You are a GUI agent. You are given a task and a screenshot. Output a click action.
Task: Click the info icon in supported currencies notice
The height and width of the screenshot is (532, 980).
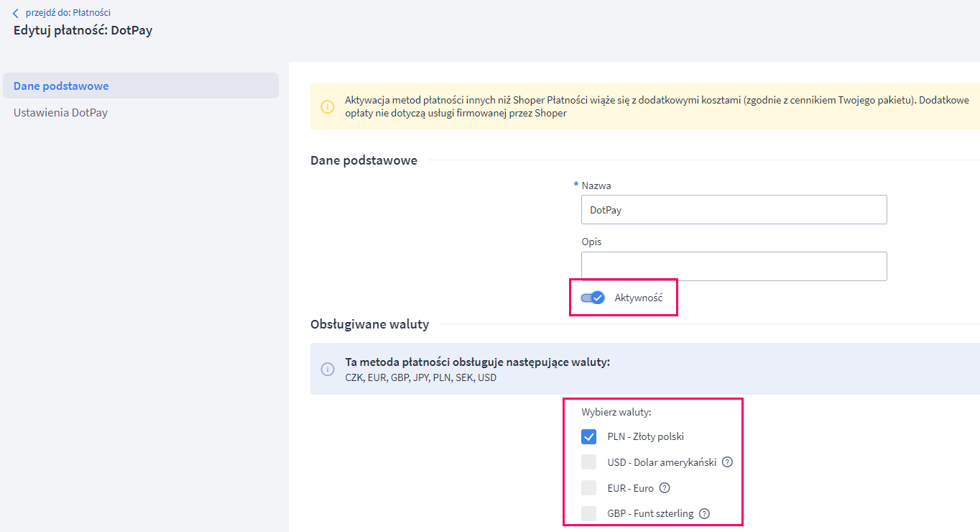(x=328, y=369)
